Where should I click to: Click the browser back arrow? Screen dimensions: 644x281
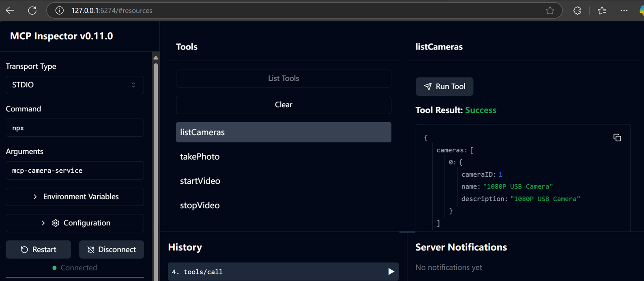click(10, 11)
